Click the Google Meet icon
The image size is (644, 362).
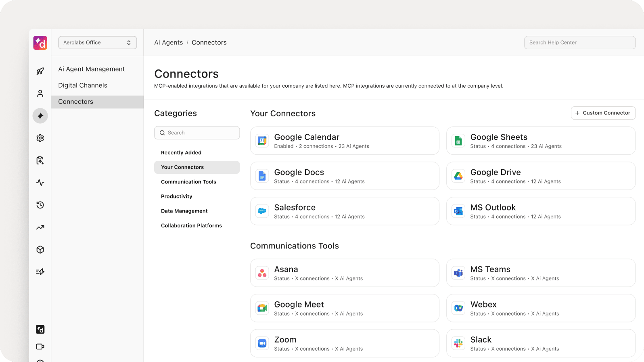tap(262, 308)
